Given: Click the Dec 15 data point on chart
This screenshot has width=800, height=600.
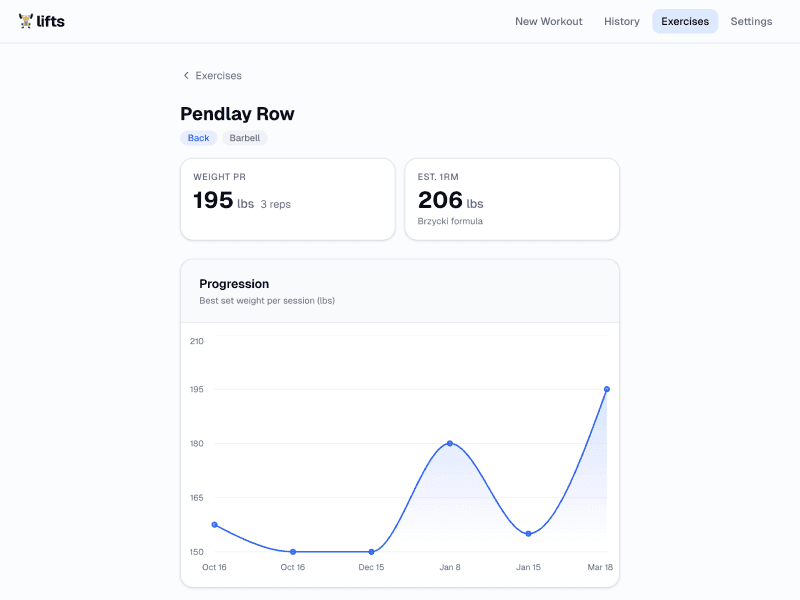Looking at the screenshot, I should 371,552.
